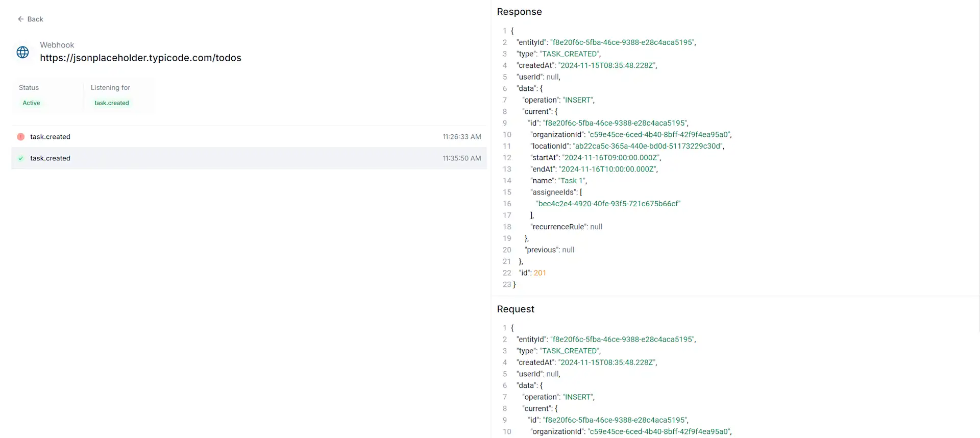Click the Response heading
Viewport: 980px width, 438px height.
pyautogui.click(x=520, y=12)
